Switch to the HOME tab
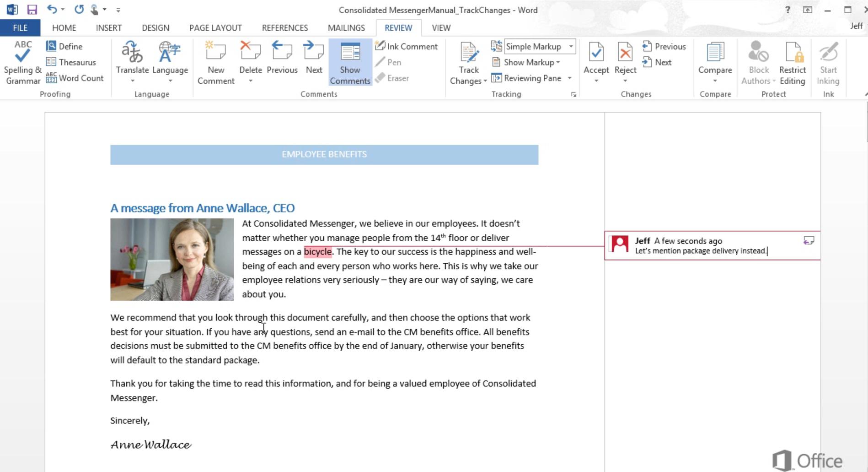Viewport: 868px width, 472px height. tap(64, 28)
